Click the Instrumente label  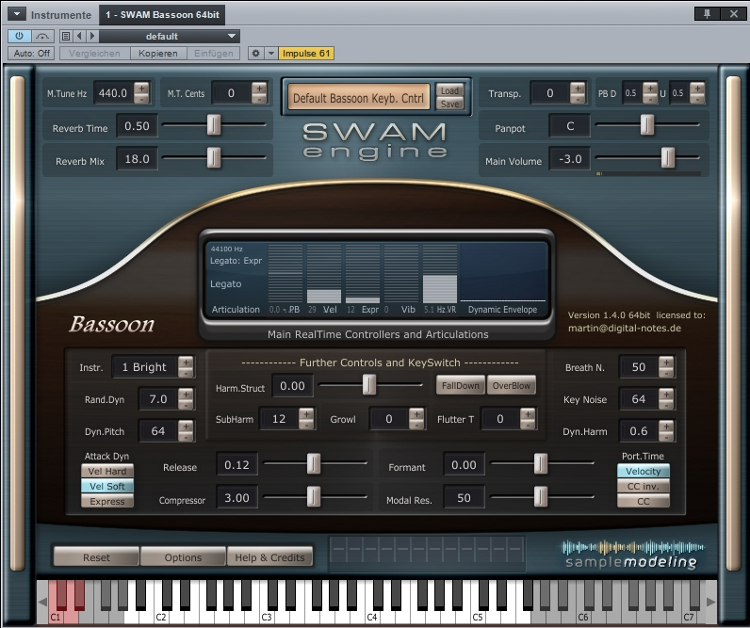(61, 15)
